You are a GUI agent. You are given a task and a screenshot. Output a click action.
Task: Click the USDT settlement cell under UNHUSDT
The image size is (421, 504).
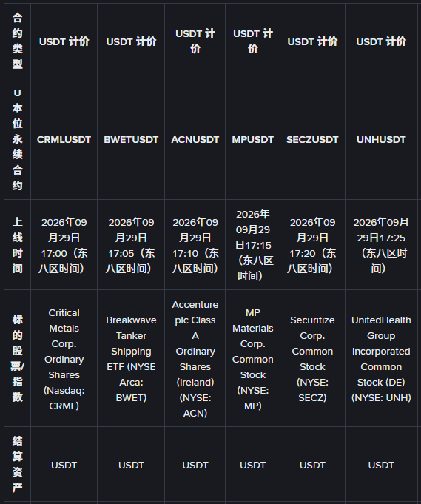[x=381, y=465]
